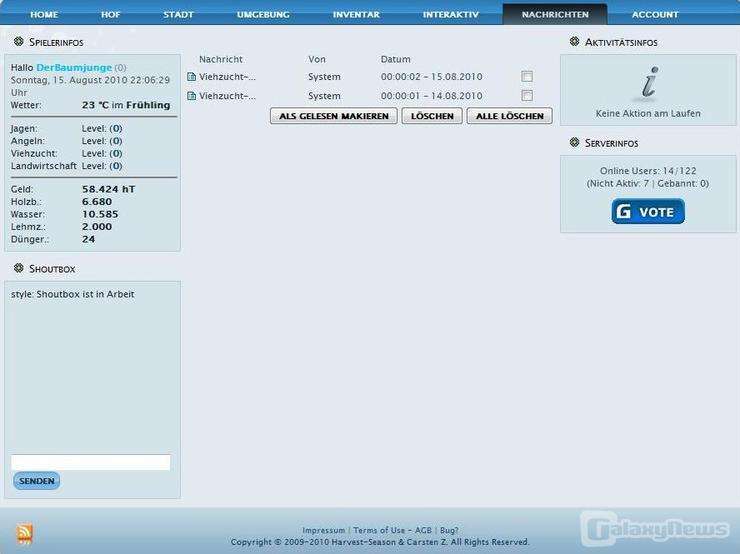Switch to the Hof tab
Image resolution: width=740 pixels, height=554 pixels.
[111, 15]
